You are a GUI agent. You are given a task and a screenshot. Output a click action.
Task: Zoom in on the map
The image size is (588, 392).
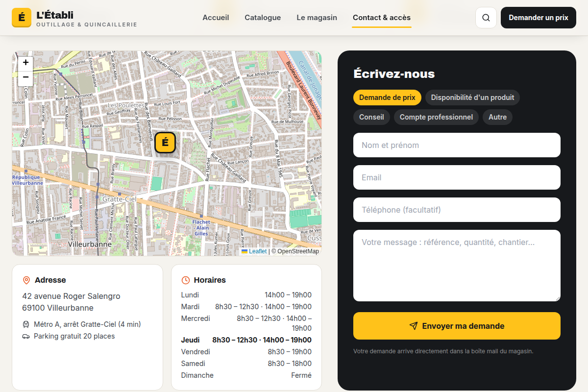point(25,63)
